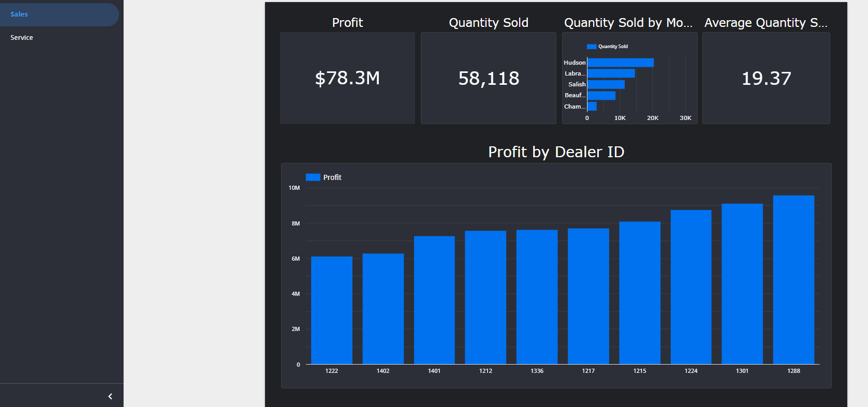Click the 2M y-axis label
868x407 pixels.
[296, 329]
